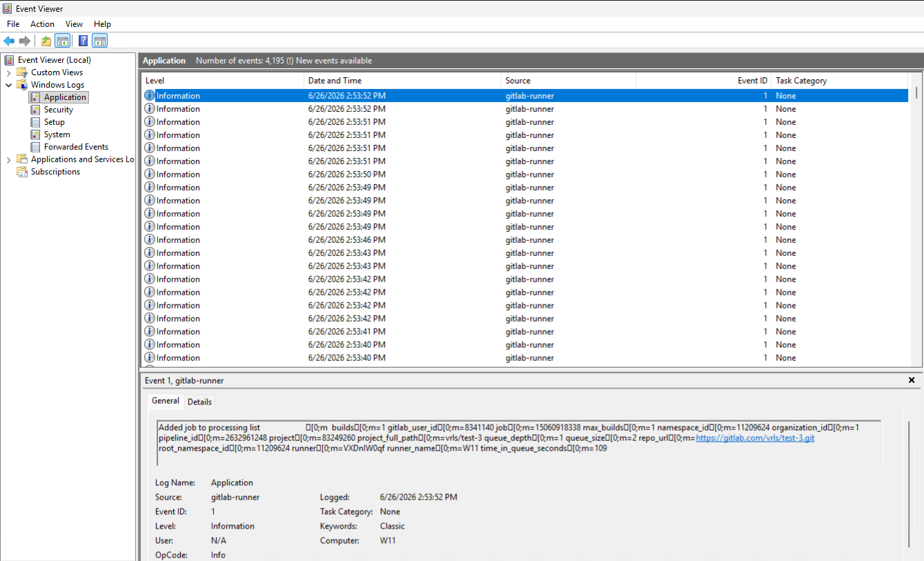Toggle the Show/Hide Console Tree toolbar icon
Image resolution: width=924 pixels, height=561 pixels.
click(x=62, y=41)
